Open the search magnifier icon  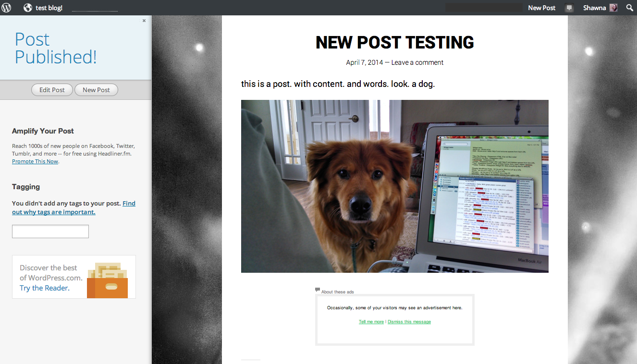coord(629,8)
